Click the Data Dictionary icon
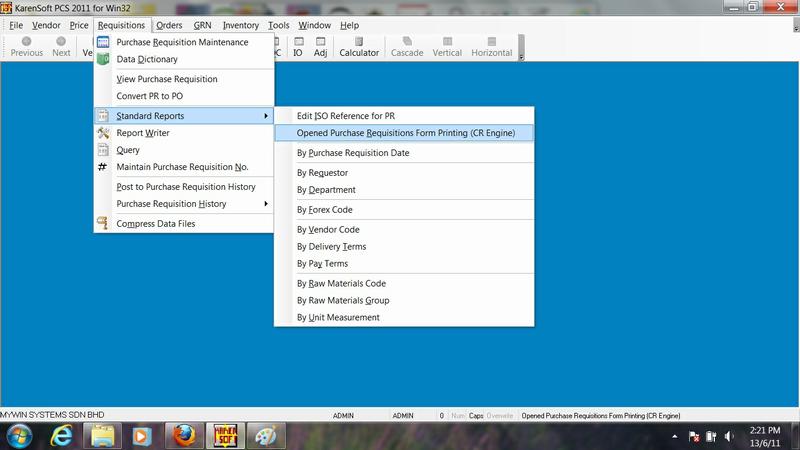The height and width of the screenshot is (450, 800). 103,59
